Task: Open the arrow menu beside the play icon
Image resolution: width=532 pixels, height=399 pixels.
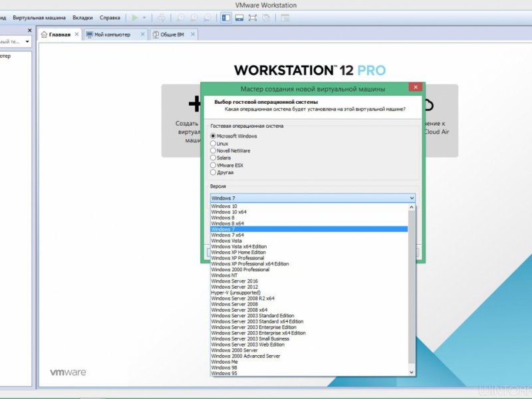Action: click(144, 18)
